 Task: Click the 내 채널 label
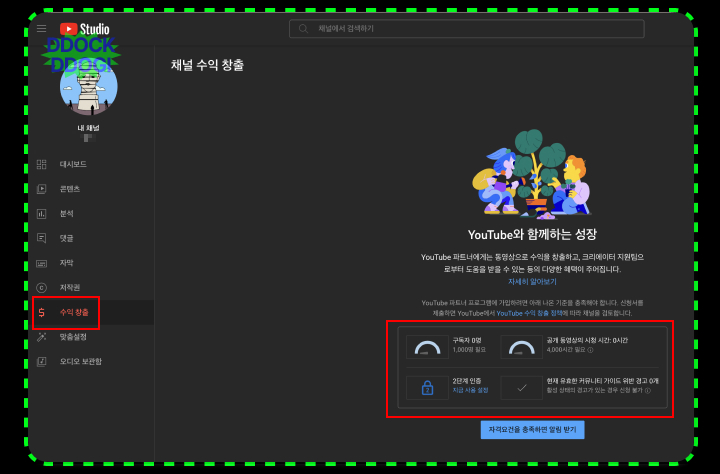(x=88, y=128)
